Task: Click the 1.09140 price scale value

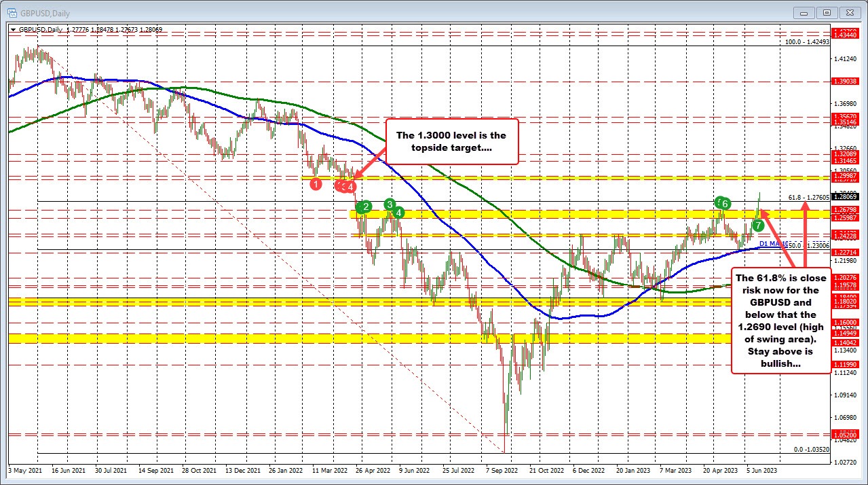Action: (x=845, y=395)
